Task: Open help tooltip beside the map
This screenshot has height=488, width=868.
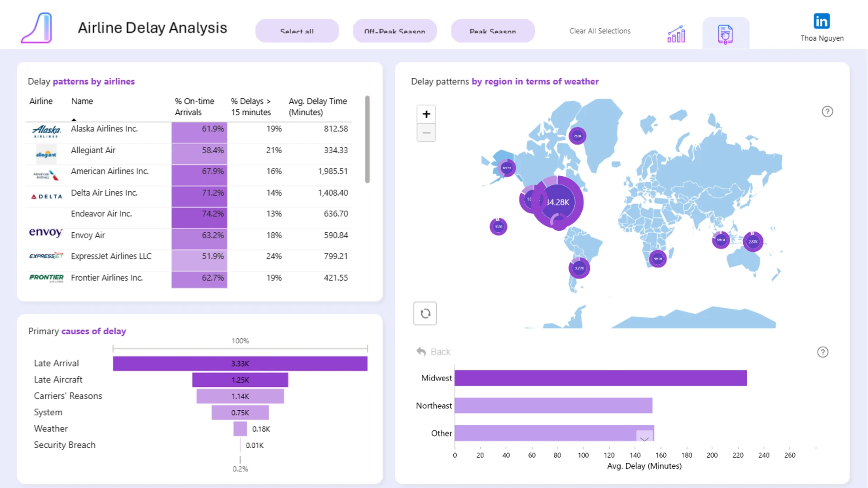Action: point(827,112)
